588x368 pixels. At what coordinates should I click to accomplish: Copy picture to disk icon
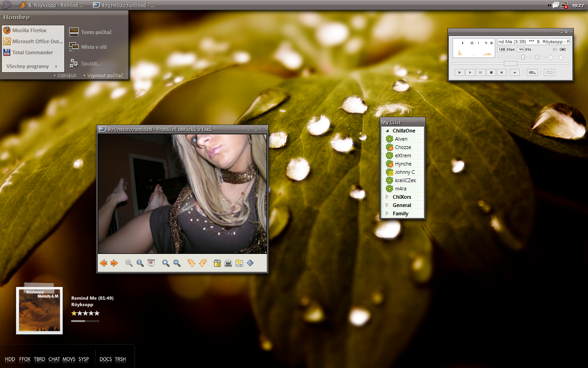239,263
